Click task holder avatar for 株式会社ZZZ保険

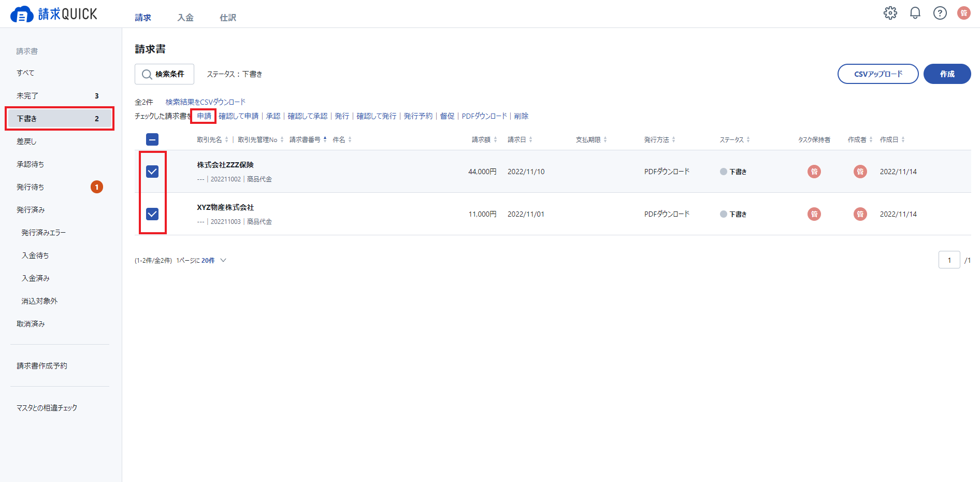[x=814, y=172]
